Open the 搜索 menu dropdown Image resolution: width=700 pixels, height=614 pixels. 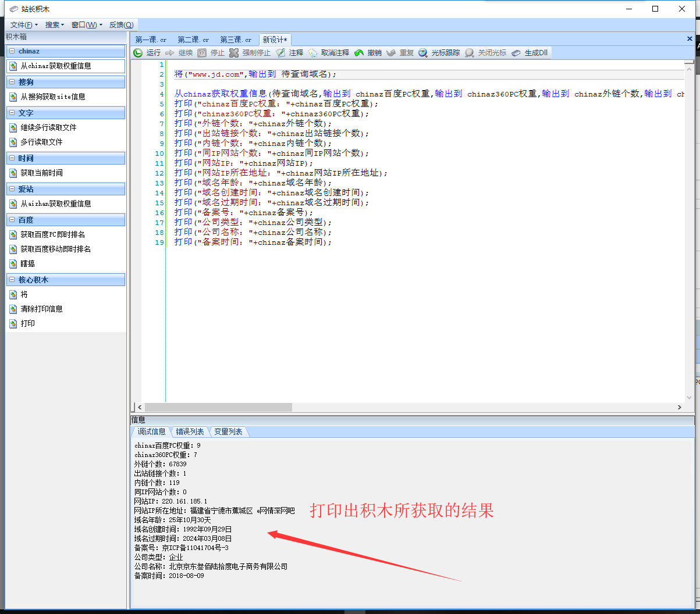[54, 25]
